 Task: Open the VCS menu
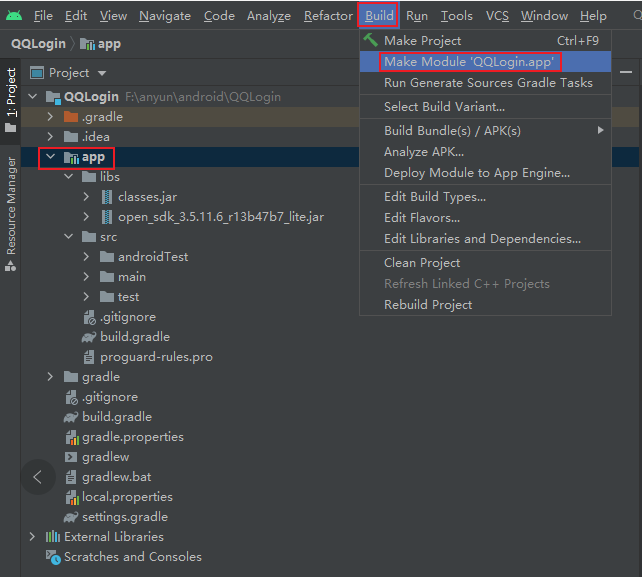[497, 16]
